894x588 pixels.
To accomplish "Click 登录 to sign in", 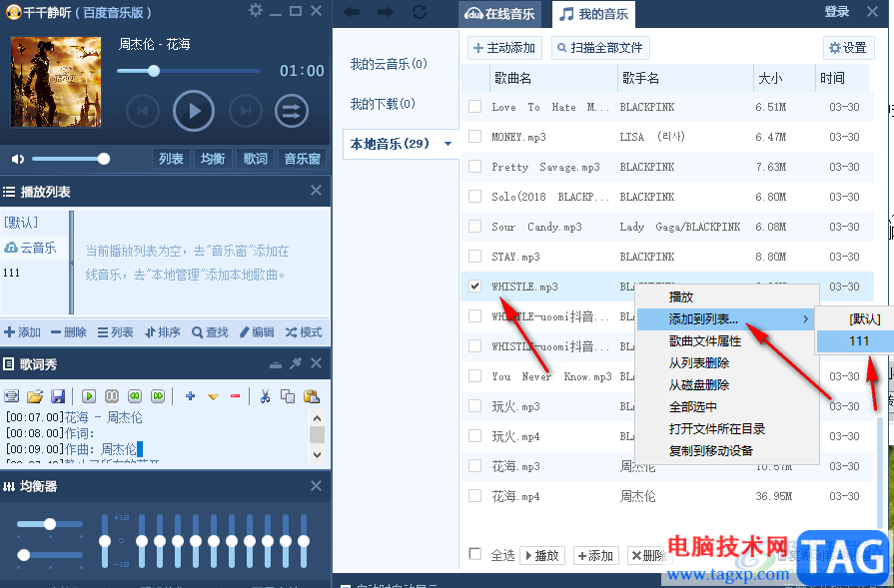I will tap(836, 11).
